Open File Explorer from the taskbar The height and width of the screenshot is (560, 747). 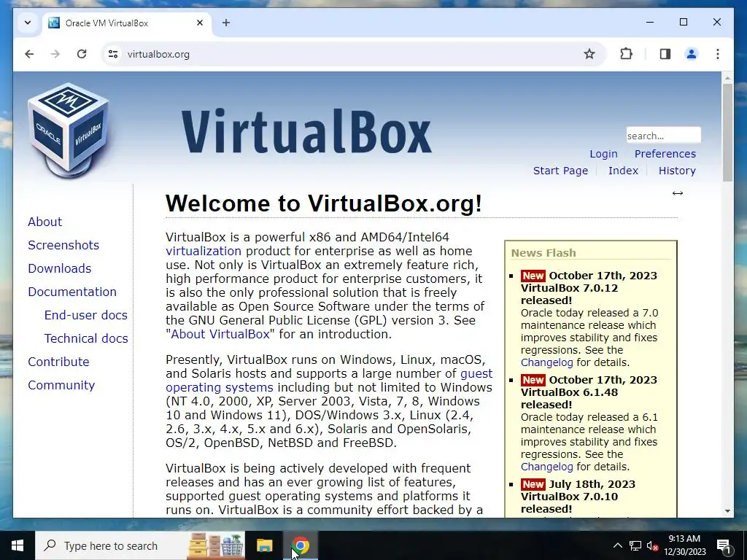click(264, 545)
